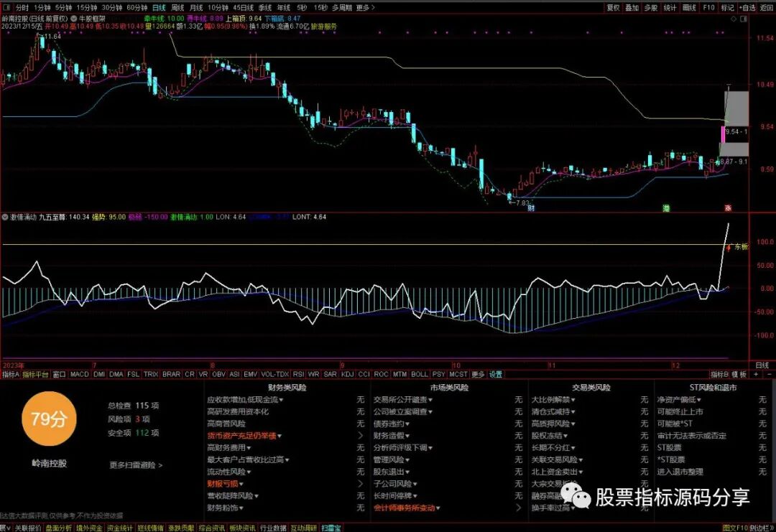Select BOLL indicator tab
Image resolution: width=776 pixels, height=532 pixels.
[420, 375]
